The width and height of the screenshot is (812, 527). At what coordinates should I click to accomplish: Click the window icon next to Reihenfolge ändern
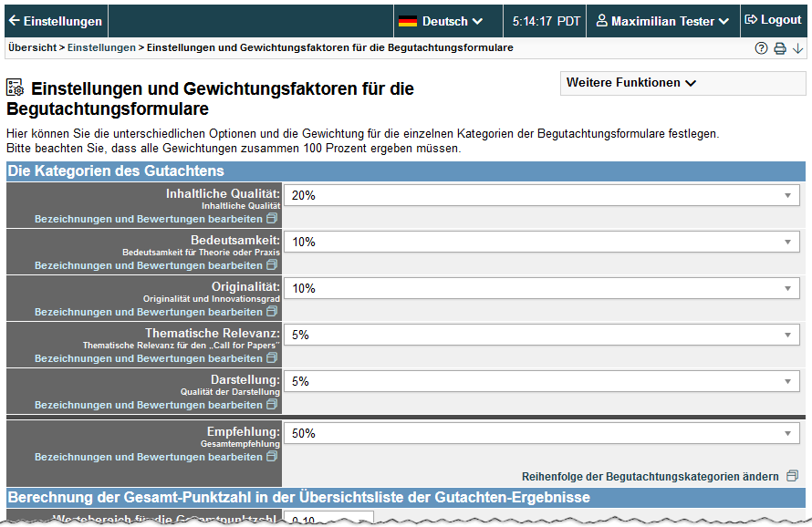[x=792, y=476]
